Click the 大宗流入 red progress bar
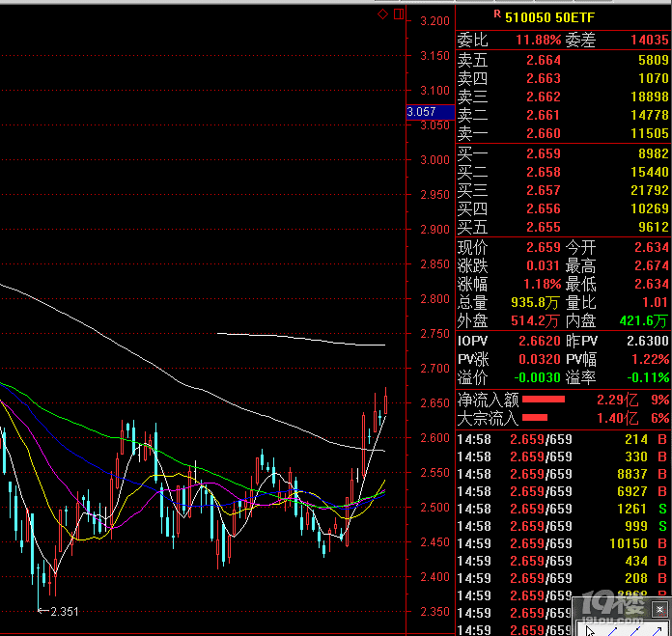Viewport: 672px width, 636px height. (535, 418)
